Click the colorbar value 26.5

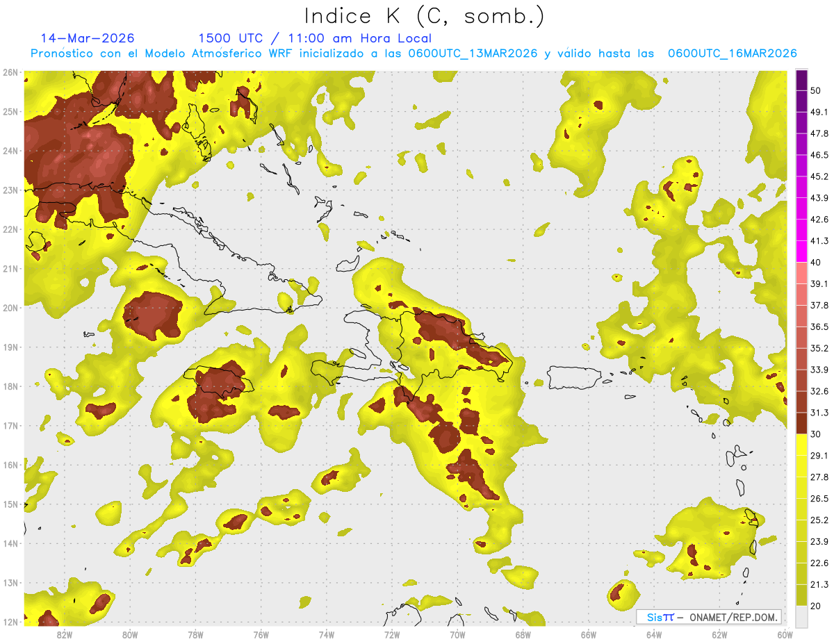point(819,498)
